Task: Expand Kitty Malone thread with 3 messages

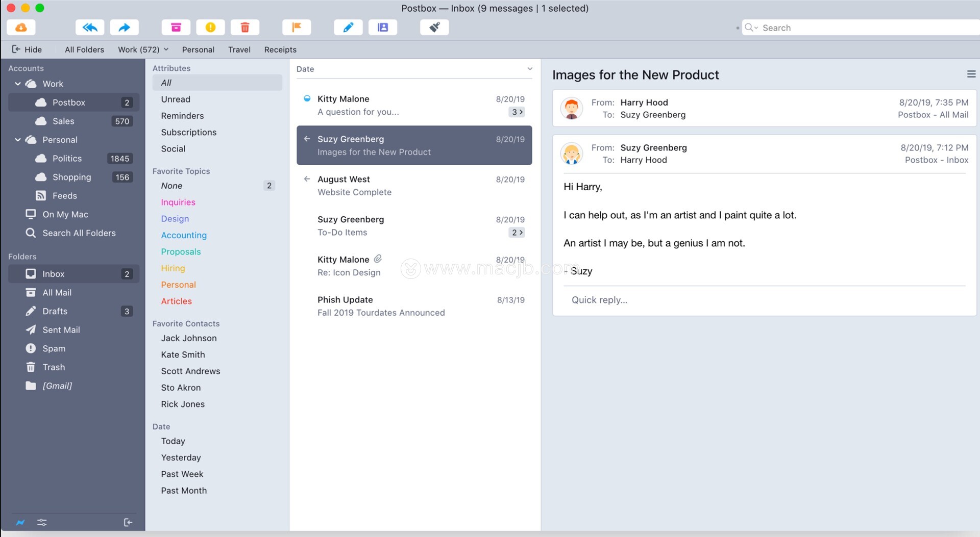Action: click(517, 112)
